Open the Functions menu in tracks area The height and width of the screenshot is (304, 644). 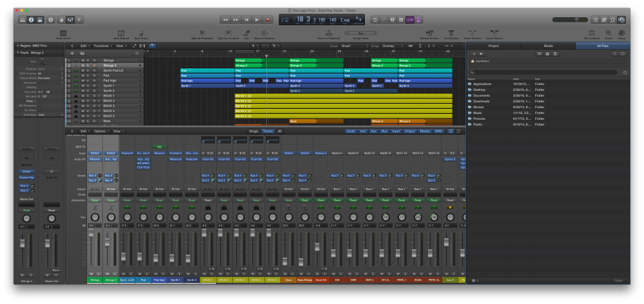(102, 46)
